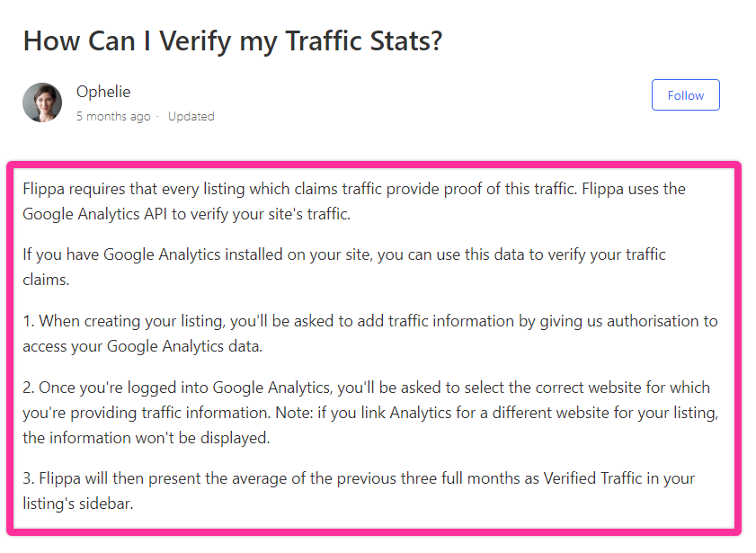Click the 'Google Analytics API' text in the first paragraph
The width and height of the screenshot is (756, 553).
(95, 214)
